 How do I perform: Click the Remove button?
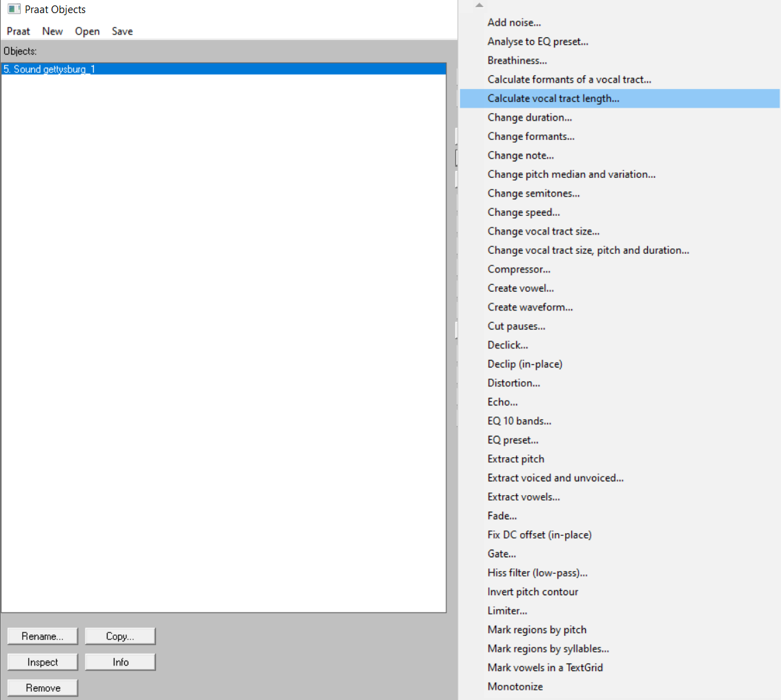(43, 688)
